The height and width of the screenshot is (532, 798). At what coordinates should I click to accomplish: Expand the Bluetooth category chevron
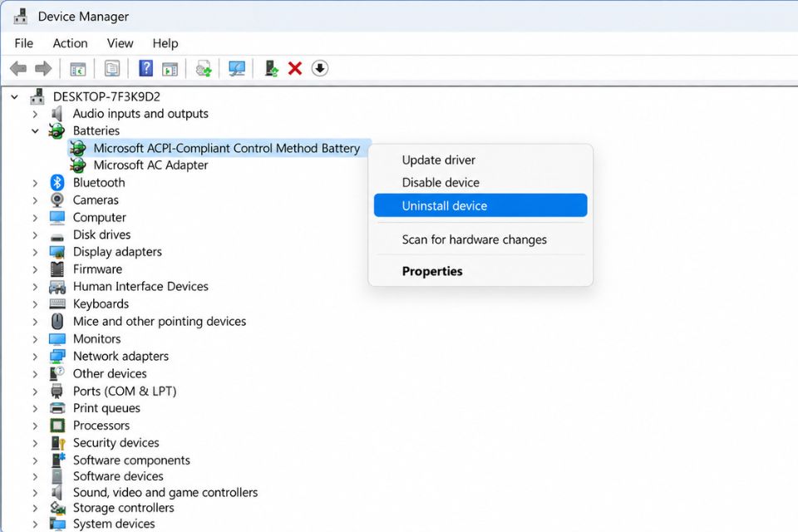coord(35,183)
